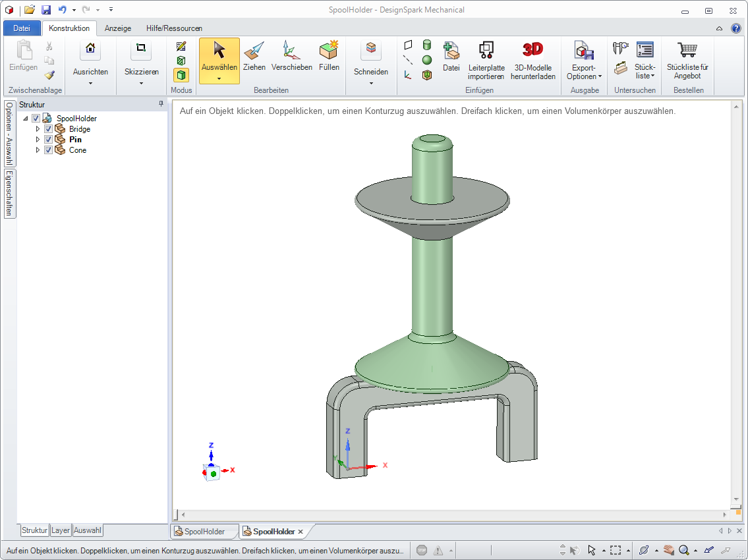
Task: Close the active SpoolHolder document tab
Action: 301,532
